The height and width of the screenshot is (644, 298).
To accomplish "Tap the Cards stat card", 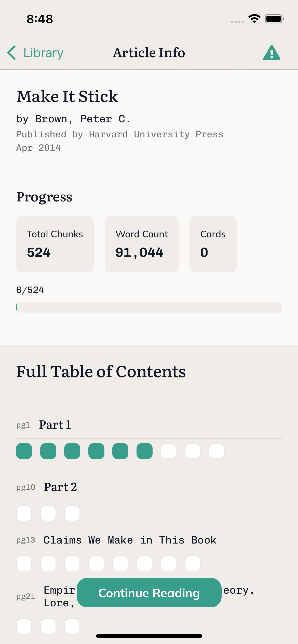I will pos(213,244).
